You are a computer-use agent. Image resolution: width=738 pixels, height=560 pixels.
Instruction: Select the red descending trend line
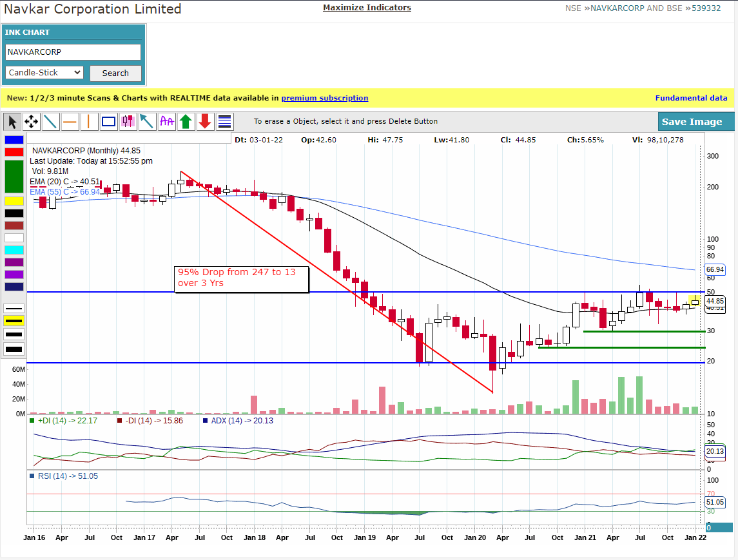[x=336, y=282]
